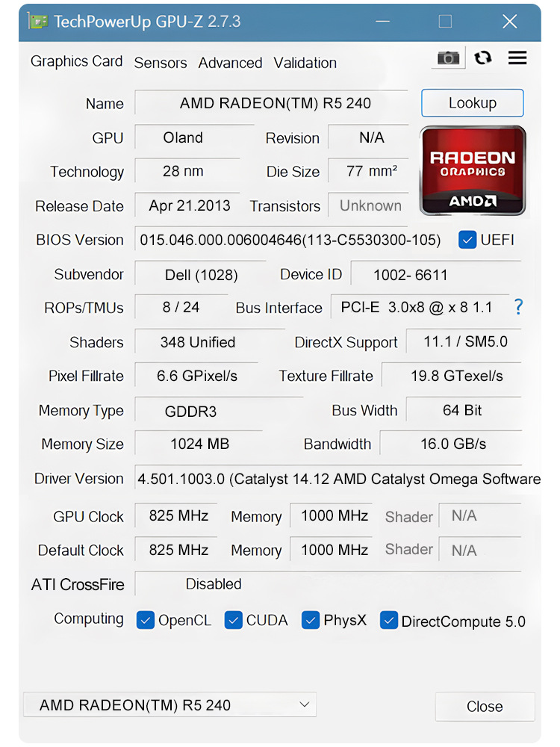
Task: Click the GPU-Z title bar app icon
Action: coord(38,21)
